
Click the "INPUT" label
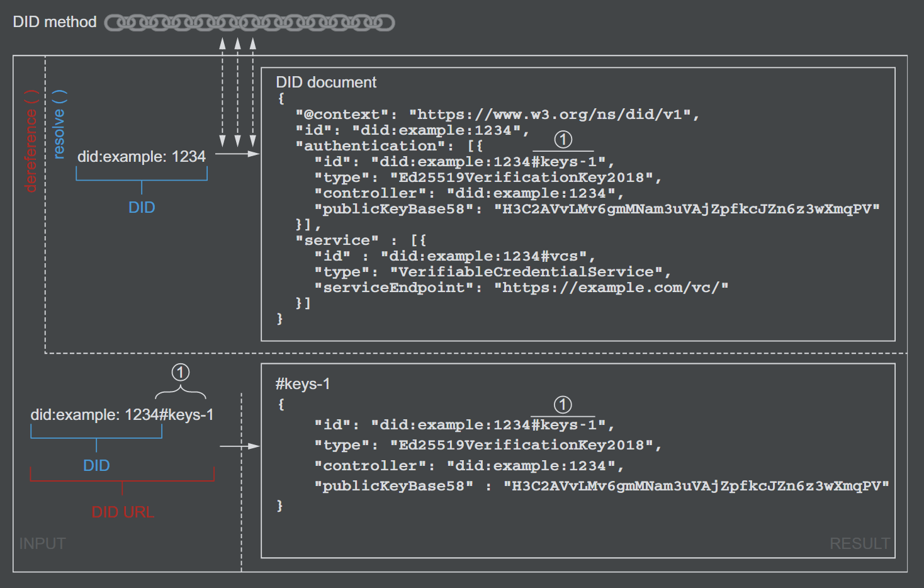click(x=42, y=543)
